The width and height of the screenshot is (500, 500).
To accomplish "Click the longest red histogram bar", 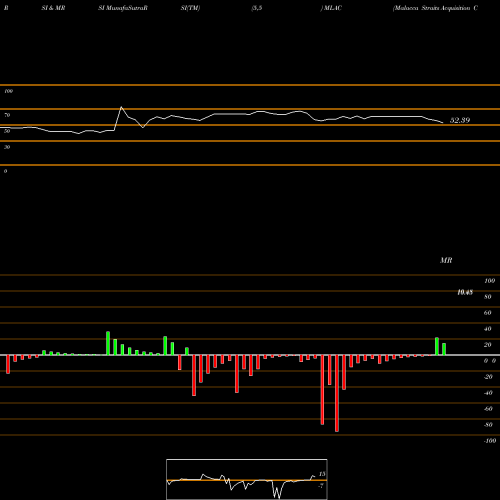I will [x=337, y=393].
